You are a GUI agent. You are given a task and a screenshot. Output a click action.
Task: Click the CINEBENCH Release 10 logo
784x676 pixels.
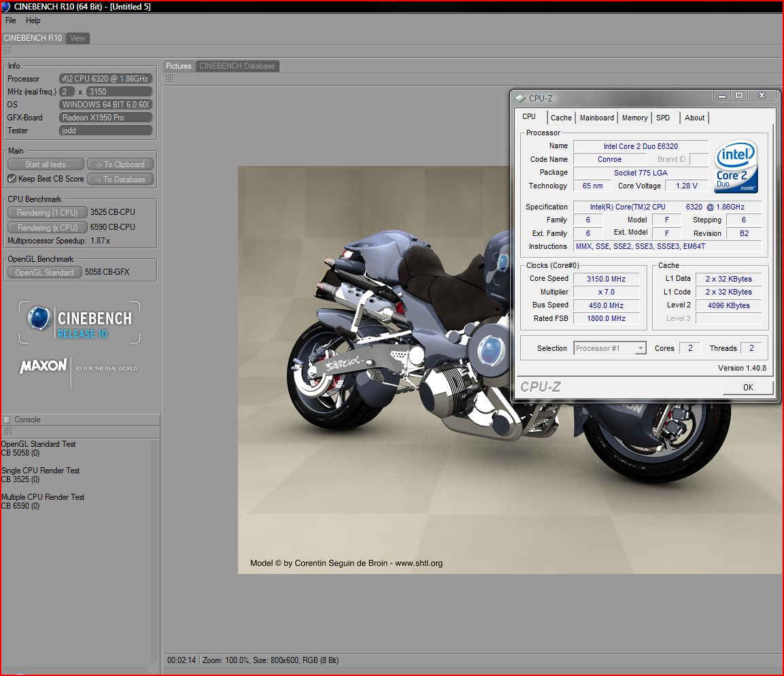80,322
